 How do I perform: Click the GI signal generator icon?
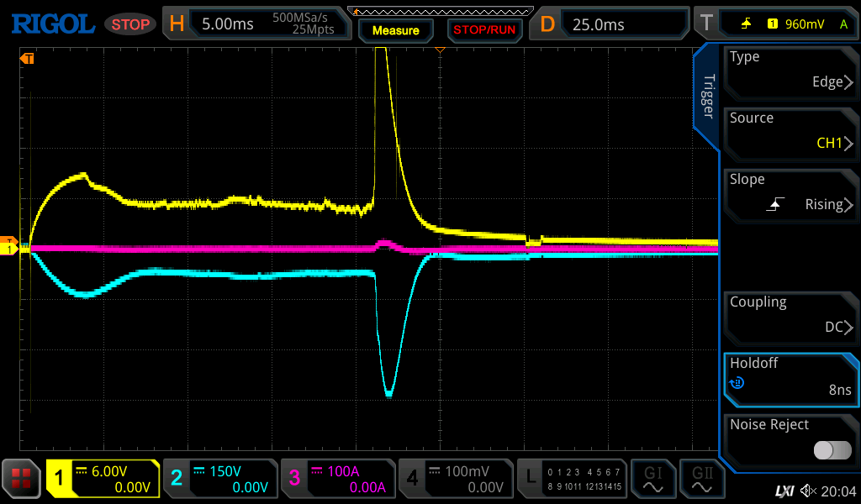(652, 479)
